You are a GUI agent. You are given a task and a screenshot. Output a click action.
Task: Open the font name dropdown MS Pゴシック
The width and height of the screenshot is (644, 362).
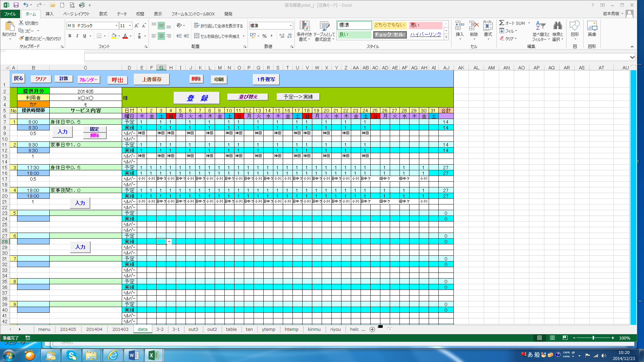tap(116, 26)
